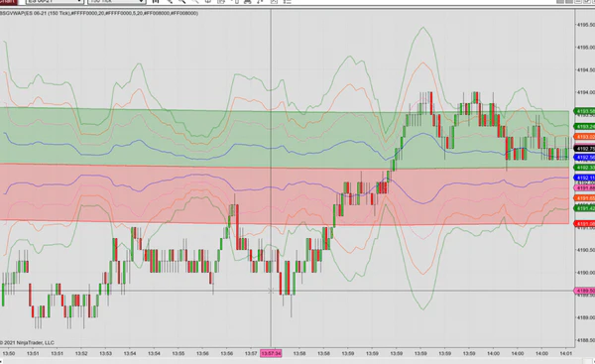Select the green shaded zone rectangle
This screenshot has height=364, width=595.
click(285, 138)
